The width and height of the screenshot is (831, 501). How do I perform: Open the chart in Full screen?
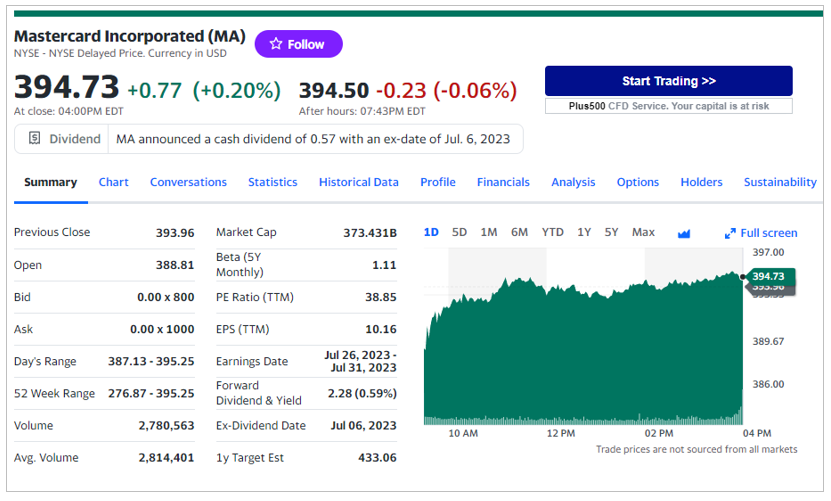coord(761,233)
